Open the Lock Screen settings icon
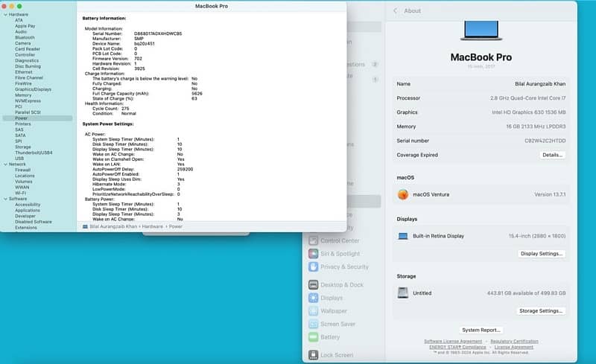The width and height of the screenshot is (596, 364). point(313,355)
